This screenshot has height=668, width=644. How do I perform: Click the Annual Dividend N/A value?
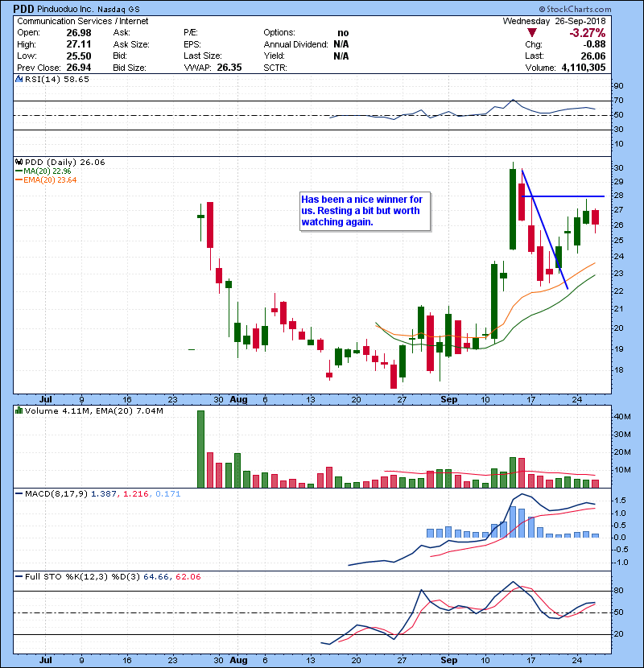click(341, 44)
